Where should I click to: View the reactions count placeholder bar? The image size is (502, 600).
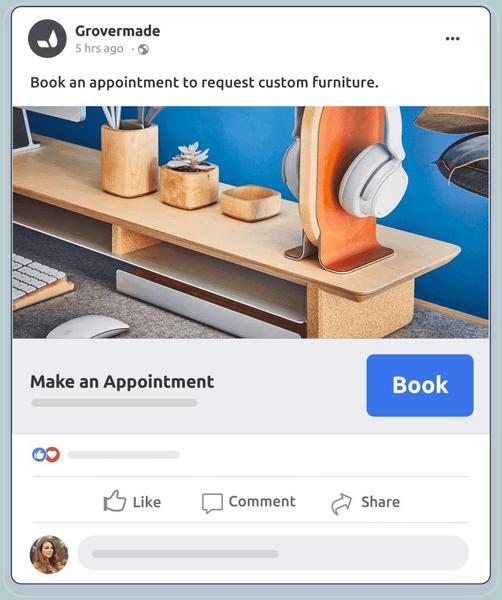point(124,455)
